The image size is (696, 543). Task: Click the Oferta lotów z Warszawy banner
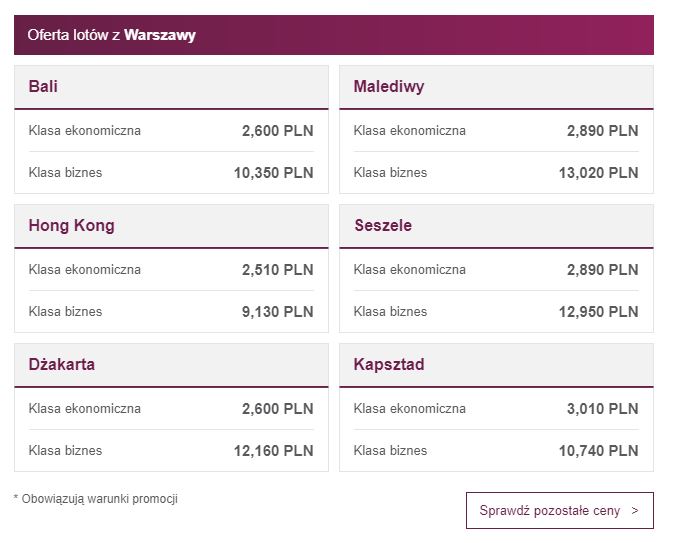pos(334,35)
